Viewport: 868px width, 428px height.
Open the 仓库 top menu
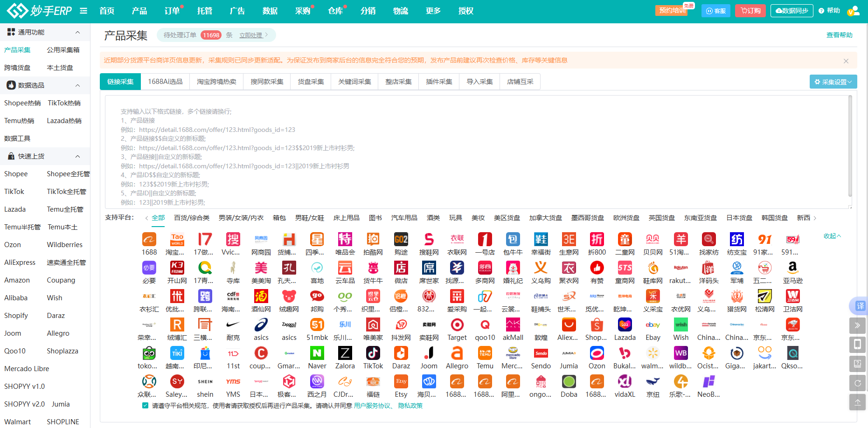click(335, 11)
